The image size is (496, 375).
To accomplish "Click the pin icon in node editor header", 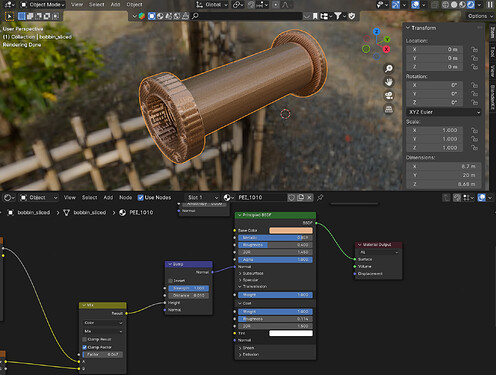I will coord(320,198).
